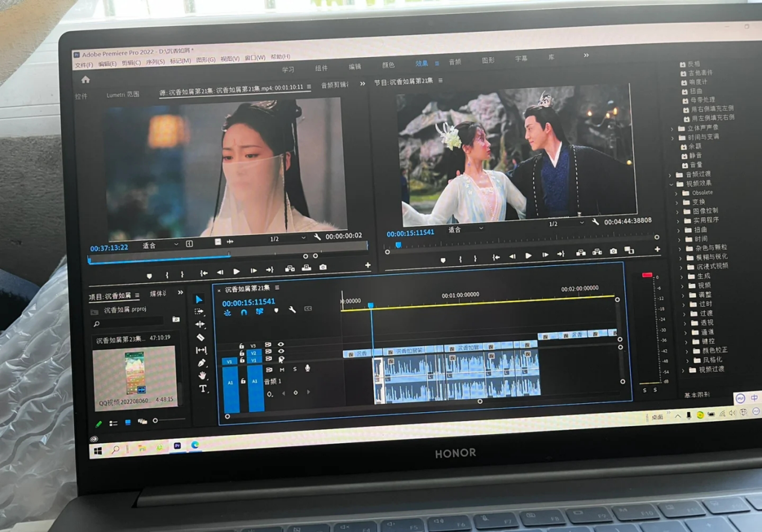Click Overwrite button in Source monitor
Viewport: 762px width, 532px height.
click(x=306, y=268)
